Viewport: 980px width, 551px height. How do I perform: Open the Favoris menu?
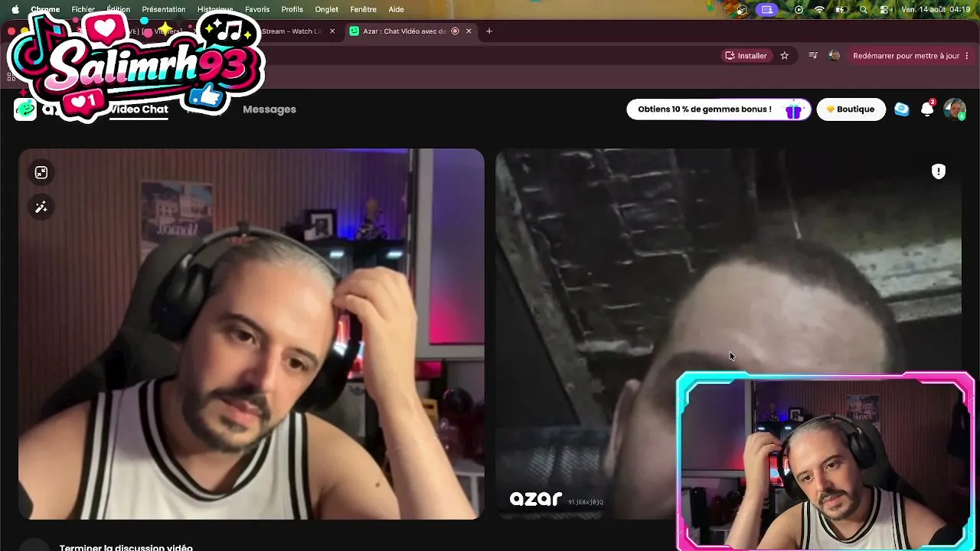point(257,10)
